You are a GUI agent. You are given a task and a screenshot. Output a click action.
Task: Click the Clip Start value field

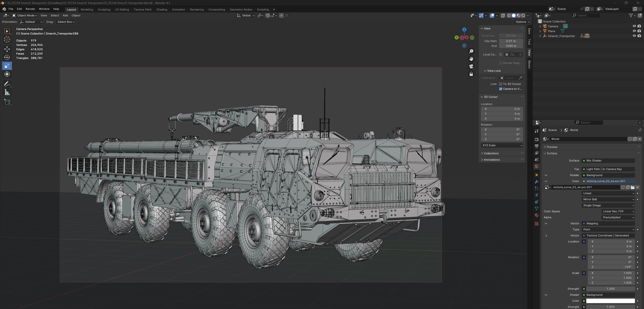point(511,41)
